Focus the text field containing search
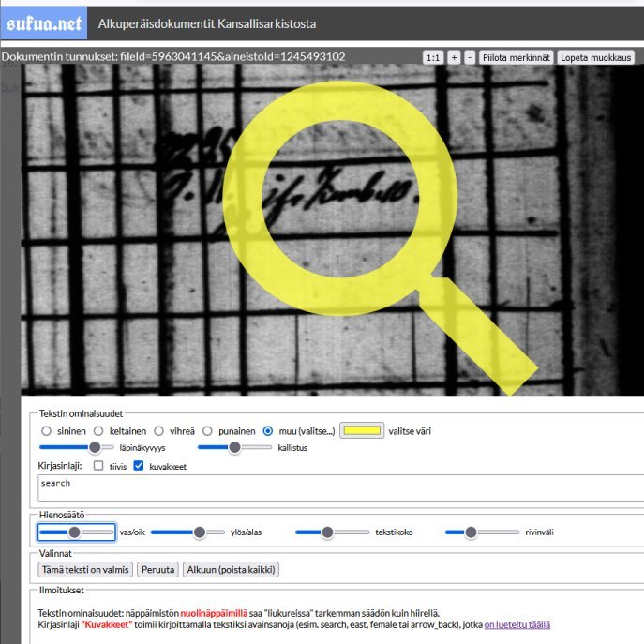The height and width of the screenshot is (644, 644). [x=341, y=488]
